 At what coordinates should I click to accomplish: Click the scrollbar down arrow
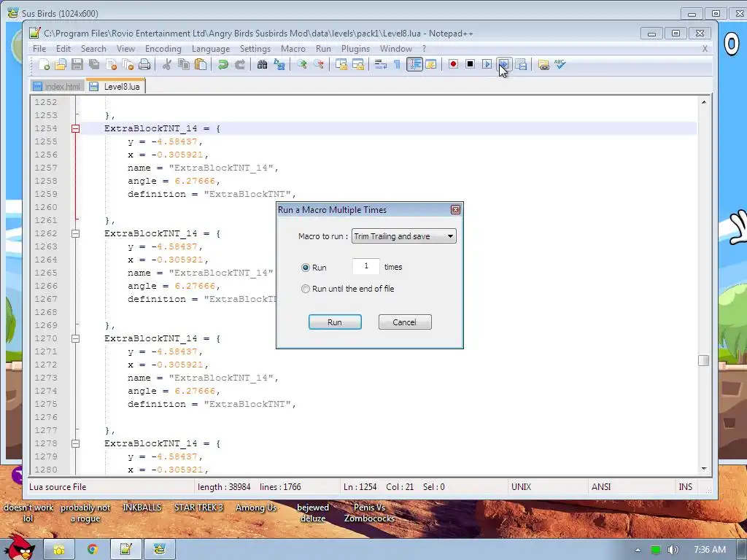tap(704, 469)
